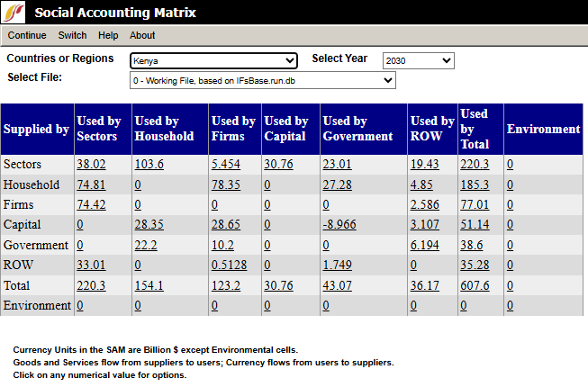Open the Continue menu
Viewport: 588px width, 387px height.
(x=27, y=35)
